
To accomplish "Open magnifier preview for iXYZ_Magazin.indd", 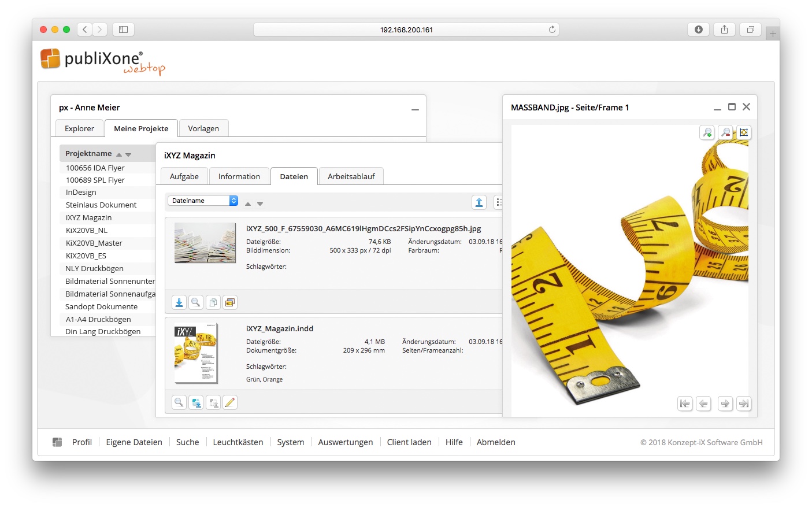I will tap(179, 402).
